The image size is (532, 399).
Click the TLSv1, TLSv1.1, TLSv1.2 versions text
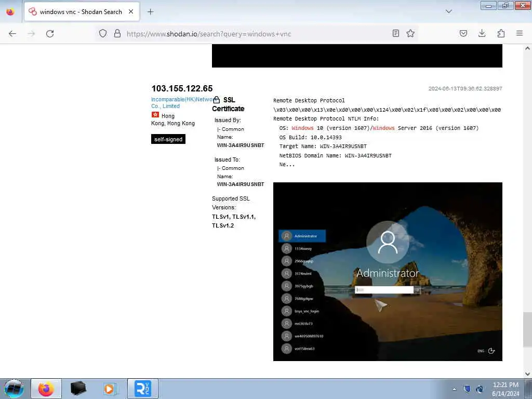pyautogui.click(x=234, y=221)
